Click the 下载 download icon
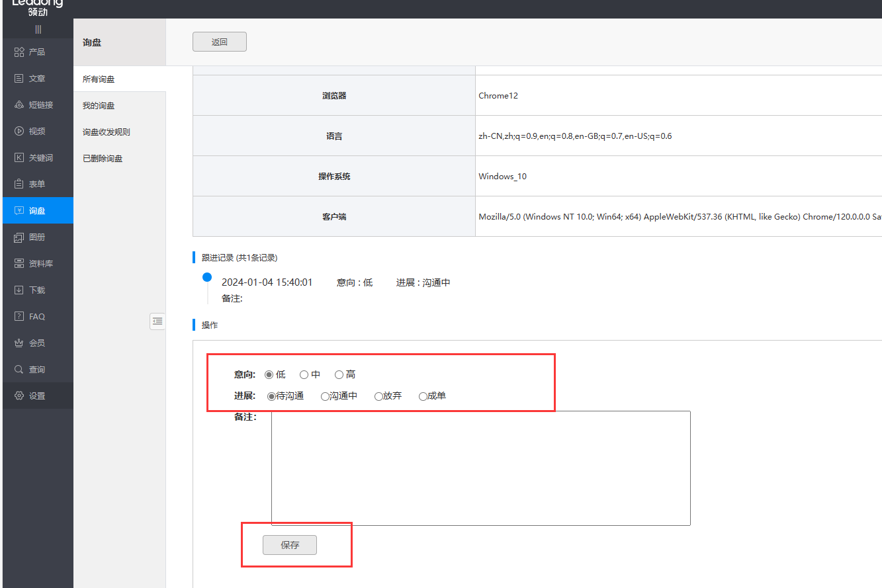882x588 pixels. (x=19, y=290)
